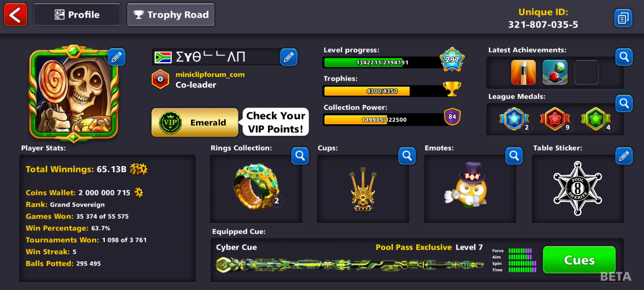Inspect the Rings Collection via magnifier icon

(300, 156)
